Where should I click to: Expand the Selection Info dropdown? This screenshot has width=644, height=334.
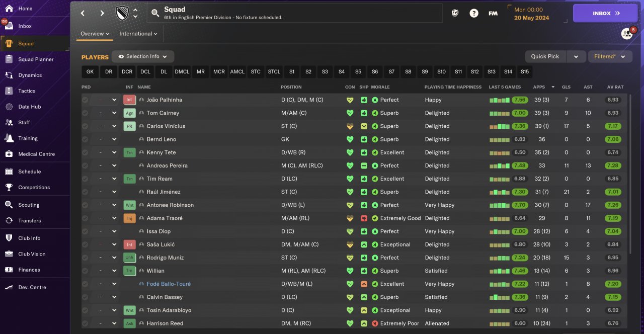pyautogui.click(x=143, y=56)
